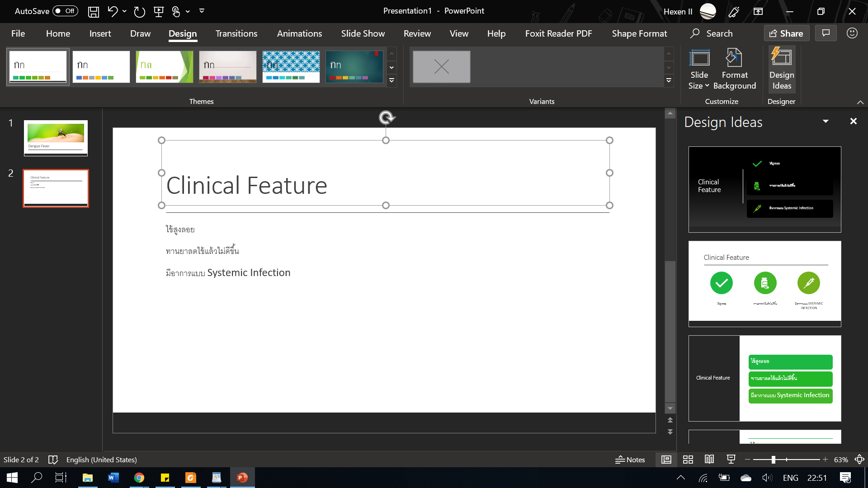The width and height of the screenshot is (868, 488).
Task: Click the spell check status icon
Action: pos(53,460)
